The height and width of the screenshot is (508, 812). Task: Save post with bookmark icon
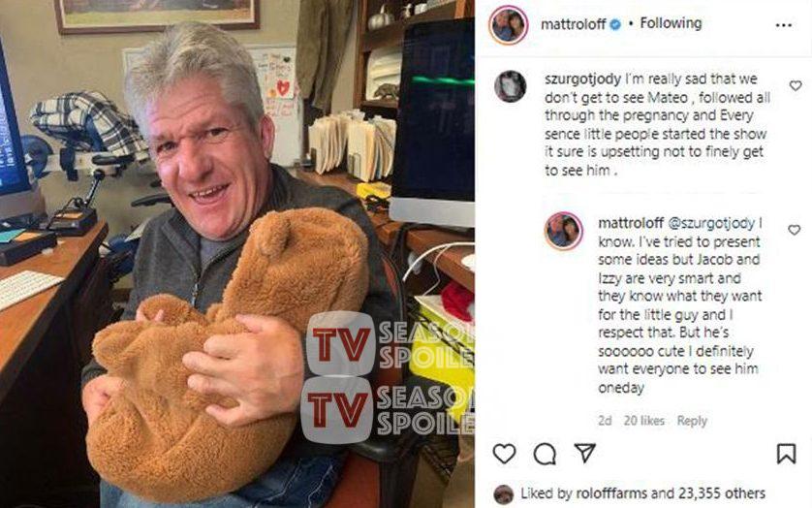(x=786, y=454)
